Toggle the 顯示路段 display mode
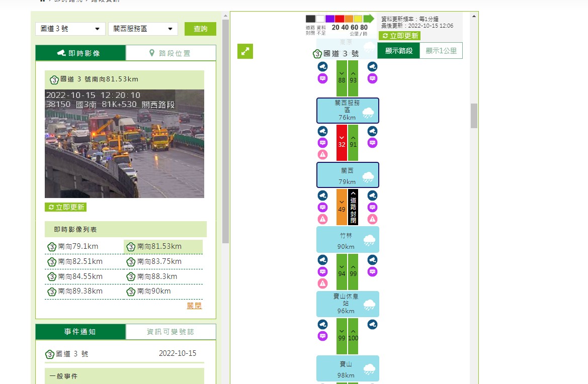The height and width of the screenshot is (384, 588). (x=398, y=51)
